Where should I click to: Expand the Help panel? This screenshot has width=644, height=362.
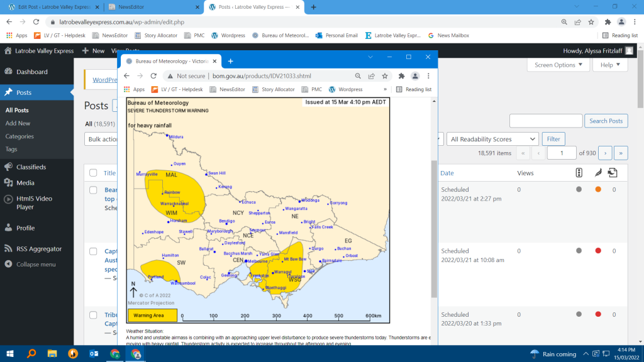[610, 65]
